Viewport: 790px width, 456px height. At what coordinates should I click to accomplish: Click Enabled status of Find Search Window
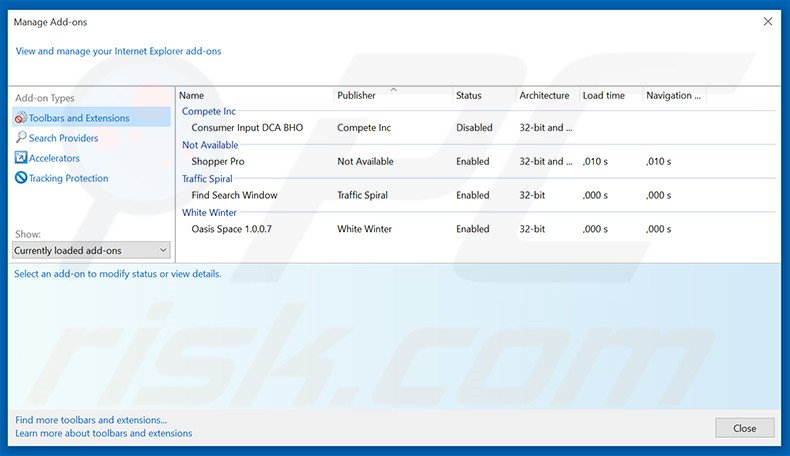click(x=473, y=196)
